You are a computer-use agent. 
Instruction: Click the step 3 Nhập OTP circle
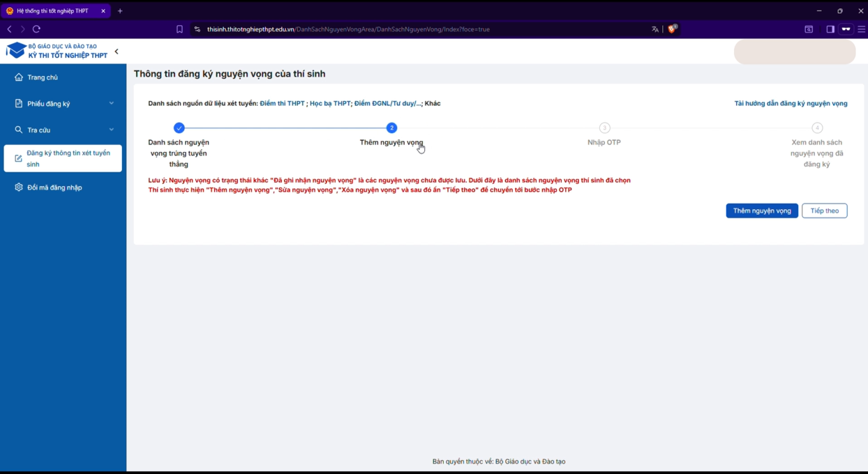[x=604, y=128]
